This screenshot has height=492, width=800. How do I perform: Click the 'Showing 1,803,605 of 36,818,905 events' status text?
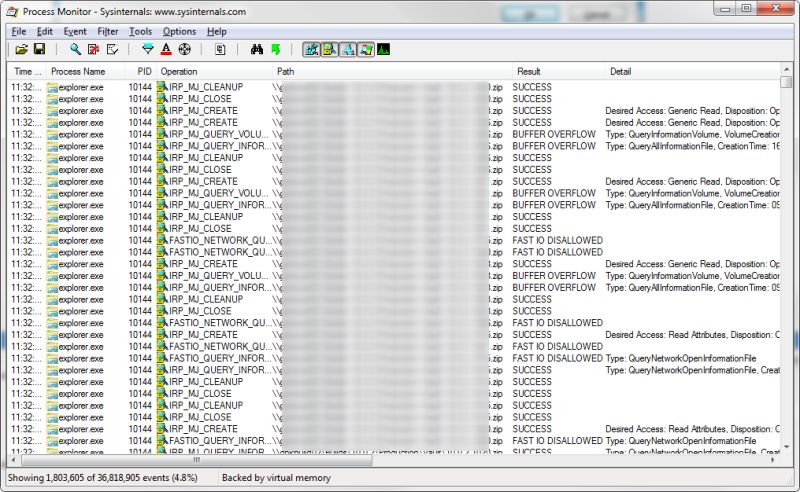coord(103,478)
